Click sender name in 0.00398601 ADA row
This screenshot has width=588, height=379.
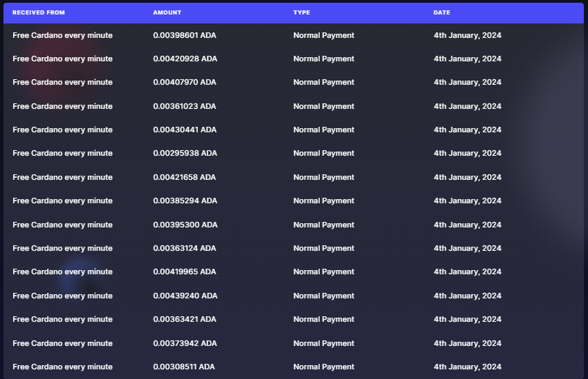tap(62, 35)
